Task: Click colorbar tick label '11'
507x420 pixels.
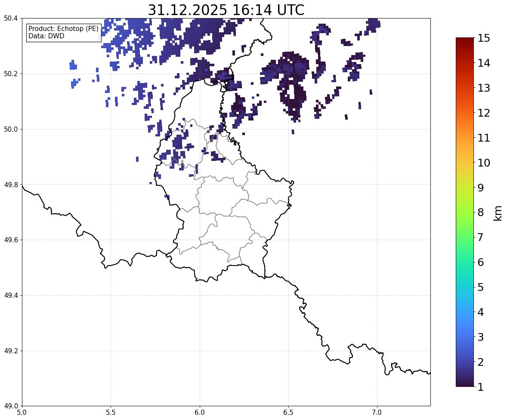Action: point(484,138)
